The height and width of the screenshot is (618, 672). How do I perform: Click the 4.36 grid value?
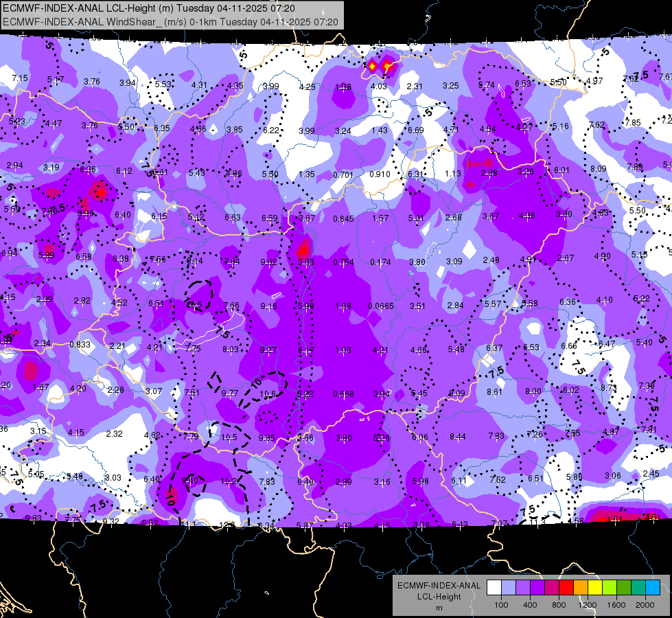tap(526, 216)
